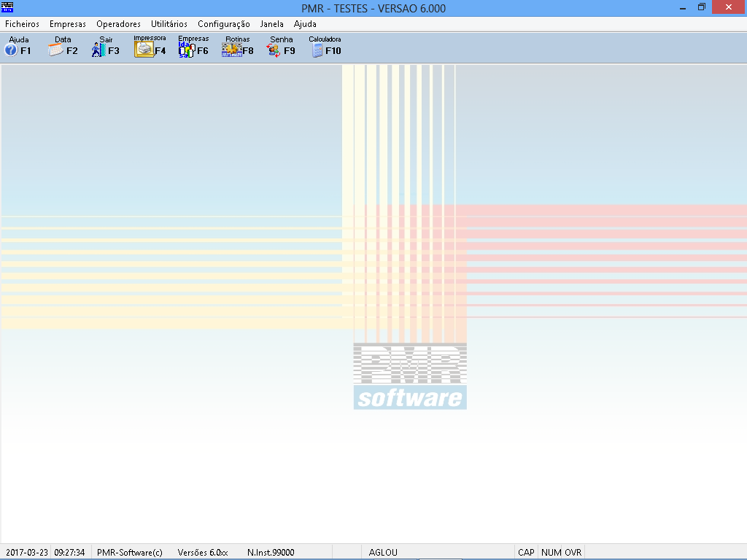Open the Empresas menu
747x560 pixels.
68,24
